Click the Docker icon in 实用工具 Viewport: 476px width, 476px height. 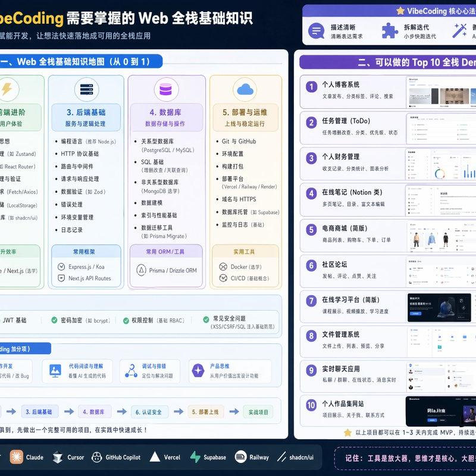[223, 267]
